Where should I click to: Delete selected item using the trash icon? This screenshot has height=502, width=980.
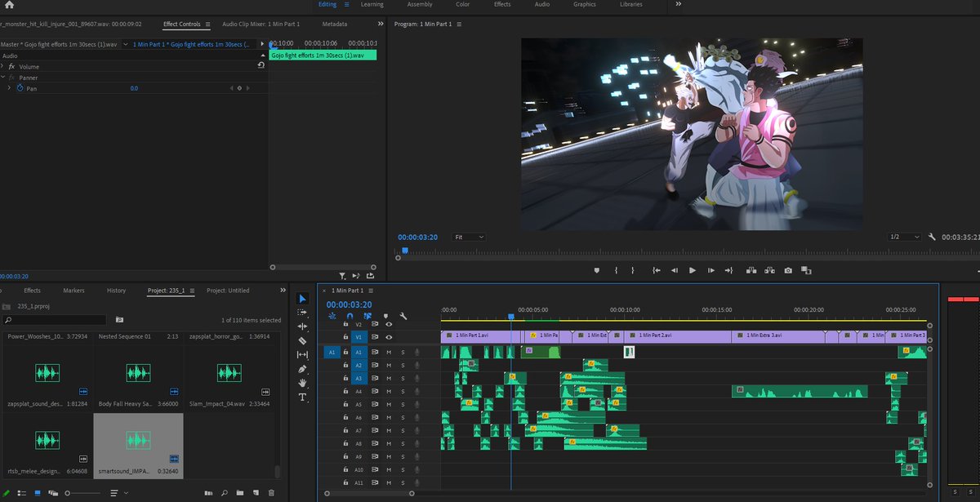click(271, 493)
